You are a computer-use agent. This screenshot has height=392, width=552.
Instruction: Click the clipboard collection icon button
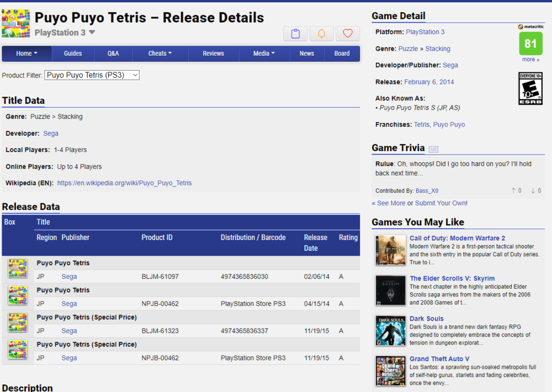295,34
